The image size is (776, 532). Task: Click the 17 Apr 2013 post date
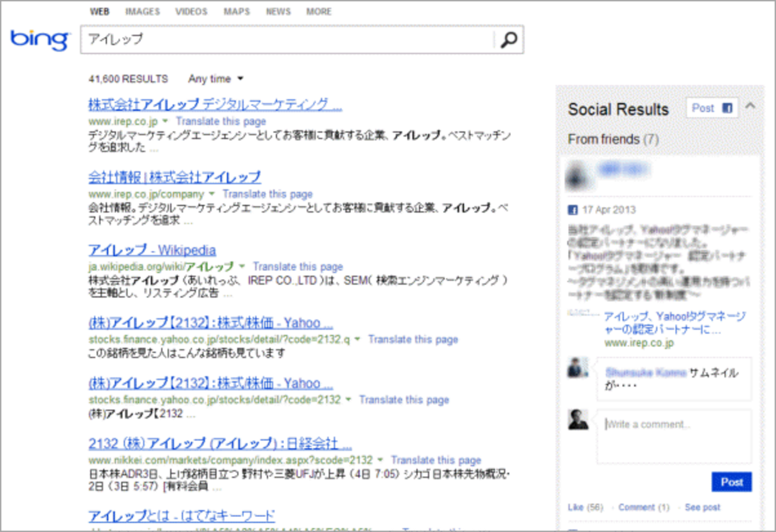pyautogui.click(x=609, y=210)
